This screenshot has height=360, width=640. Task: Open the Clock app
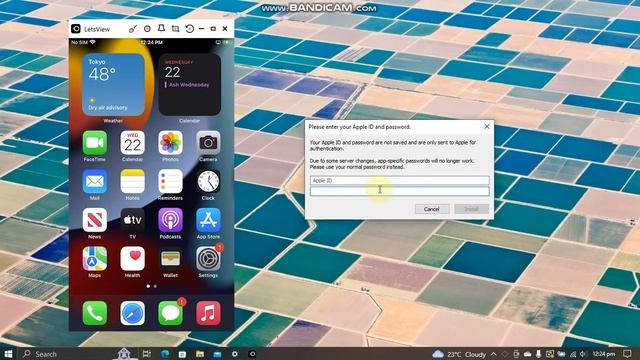pyautogui.click(x=208, y=181)
